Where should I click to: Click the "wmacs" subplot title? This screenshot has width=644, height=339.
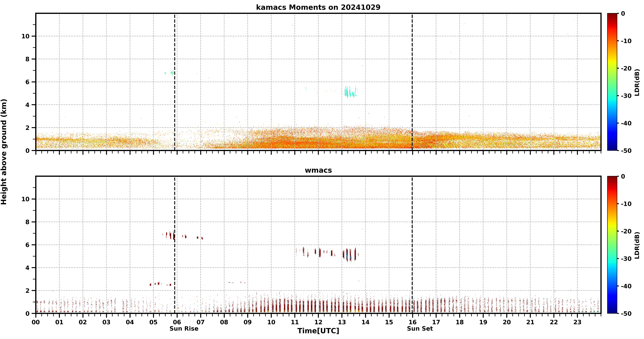(x=318, y=170)
